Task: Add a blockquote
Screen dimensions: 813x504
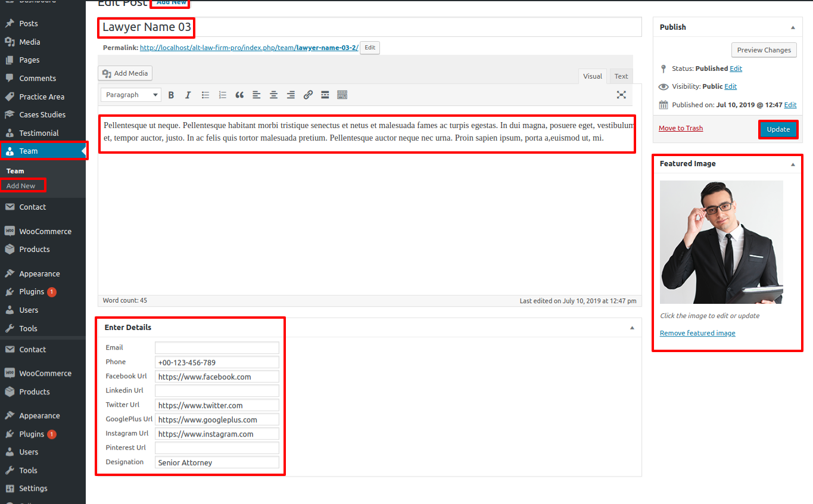Action: click(239, 95)
